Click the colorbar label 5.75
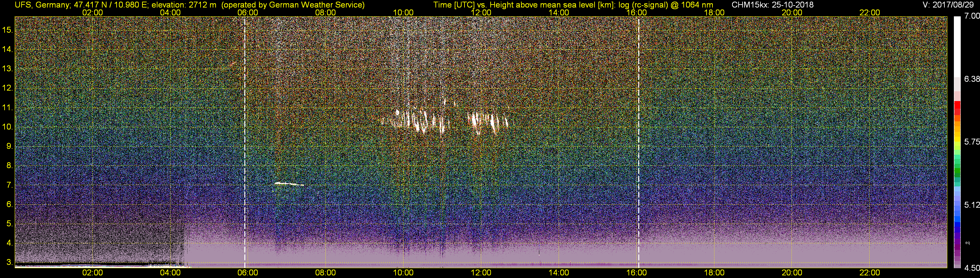 972,142
